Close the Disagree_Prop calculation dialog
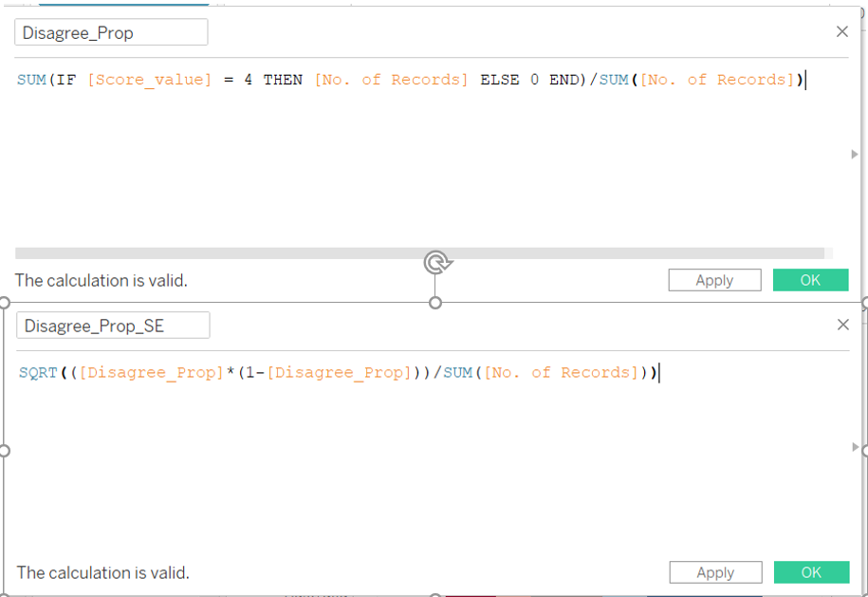The image size is (868, 597). [841, 31]
